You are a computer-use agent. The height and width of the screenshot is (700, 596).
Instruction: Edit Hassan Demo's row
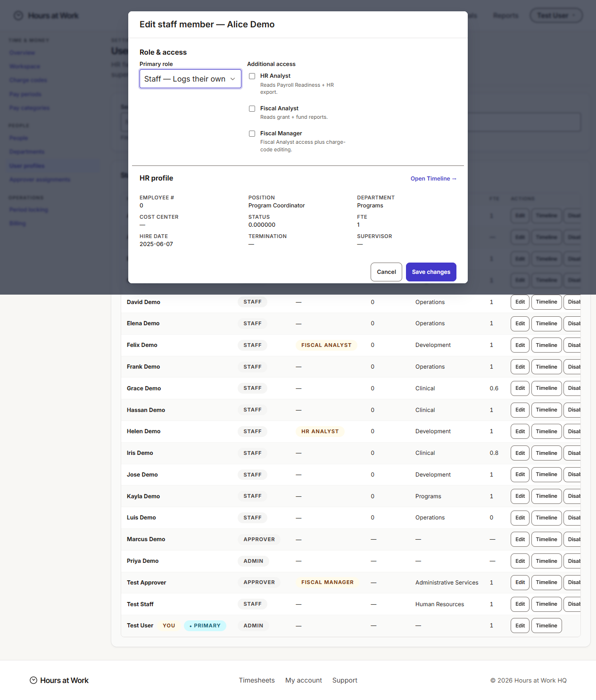[520, 410]
